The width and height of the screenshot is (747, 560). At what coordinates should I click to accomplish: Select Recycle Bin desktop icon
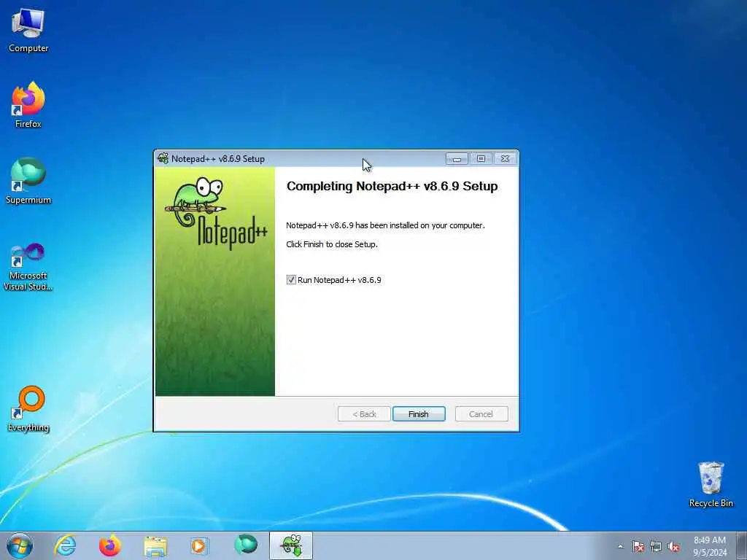[711, 484]
